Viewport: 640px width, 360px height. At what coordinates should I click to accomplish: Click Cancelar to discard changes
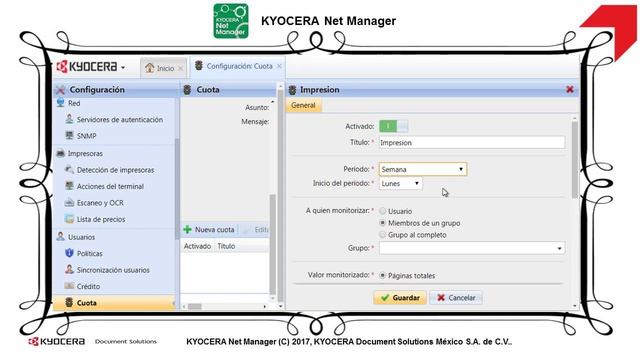tap(456, 298)
